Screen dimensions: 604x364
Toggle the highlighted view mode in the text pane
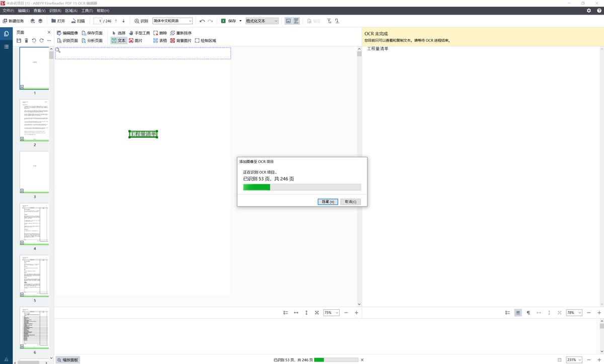(x=517, y=313)
